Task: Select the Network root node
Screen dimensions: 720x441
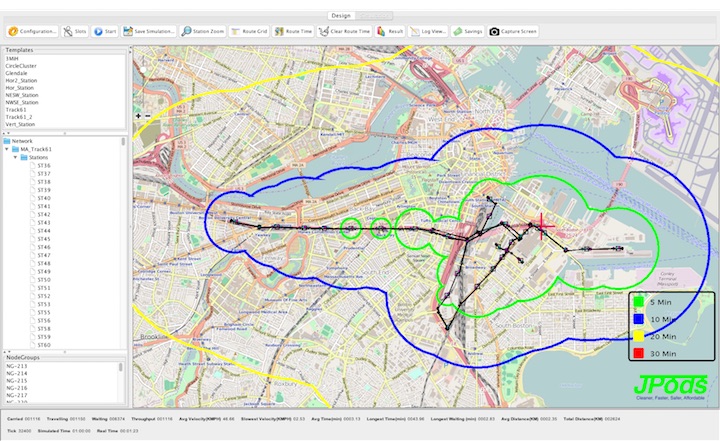Action: (22, 141)
